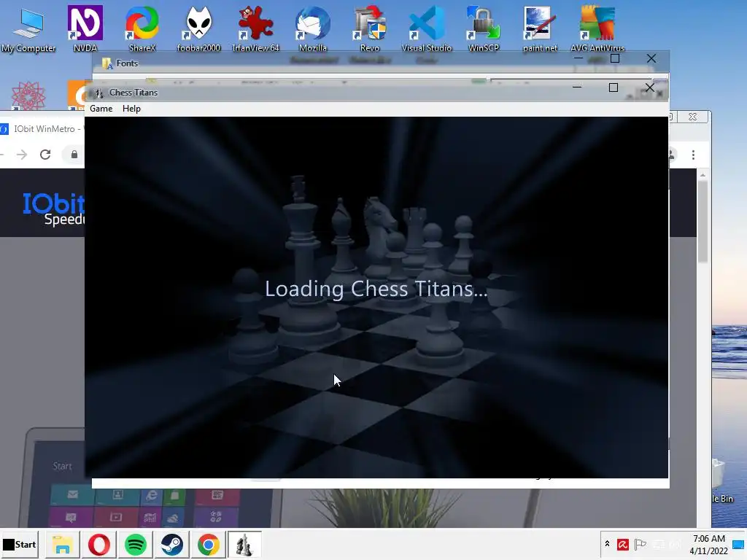
Task: Click the show desktop button at taskbar corner
Action: click(x=739, y=544)
